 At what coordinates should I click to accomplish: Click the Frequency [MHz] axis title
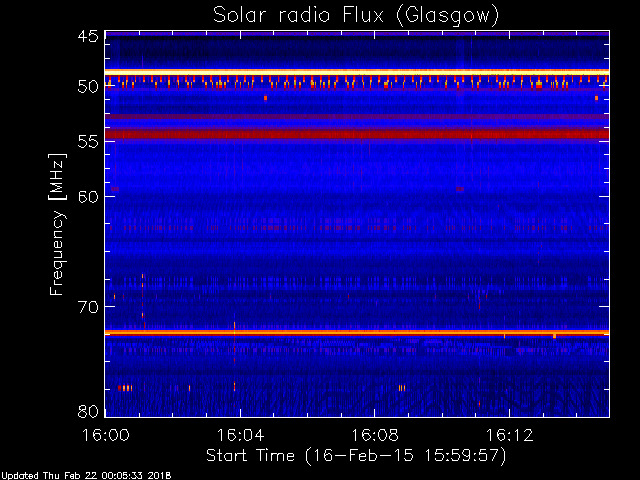[57, 224]
